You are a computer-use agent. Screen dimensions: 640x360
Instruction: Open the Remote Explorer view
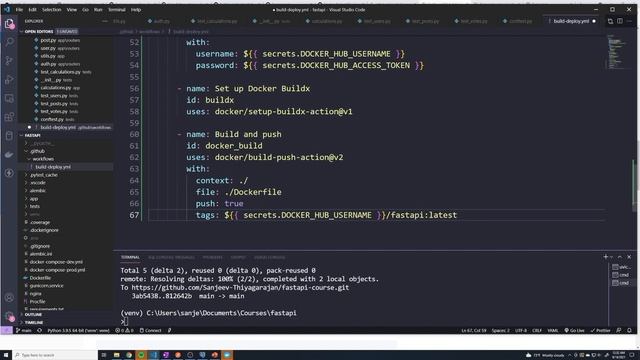[x=9, y=98]
